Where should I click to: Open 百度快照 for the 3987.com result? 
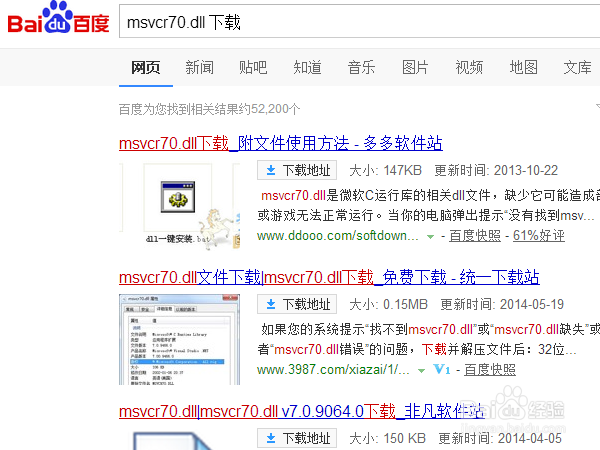click(x=490, y=370)
